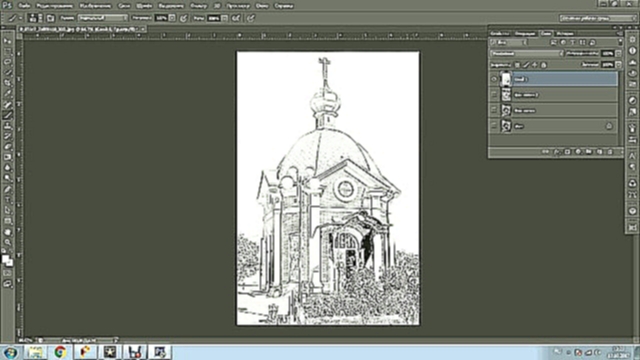Select the Zoom tool
This screenshot has height=360, width=640.
[x=7, y=242]
